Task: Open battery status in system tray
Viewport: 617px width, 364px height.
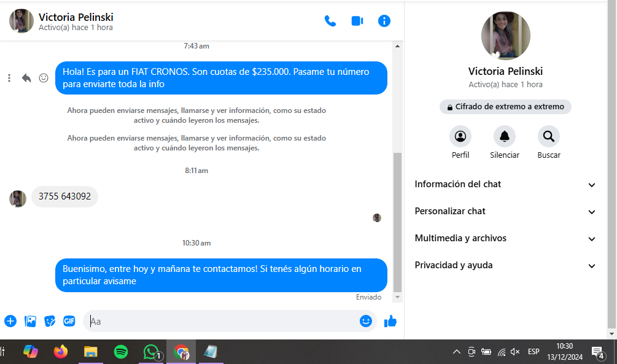Action: [x=486, y=352]
